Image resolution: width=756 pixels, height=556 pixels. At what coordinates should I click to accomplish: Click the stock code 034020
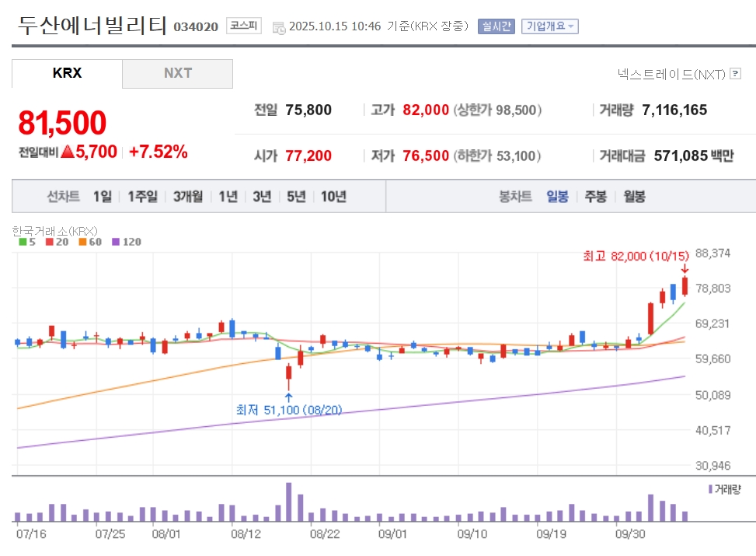click(196, 26)
